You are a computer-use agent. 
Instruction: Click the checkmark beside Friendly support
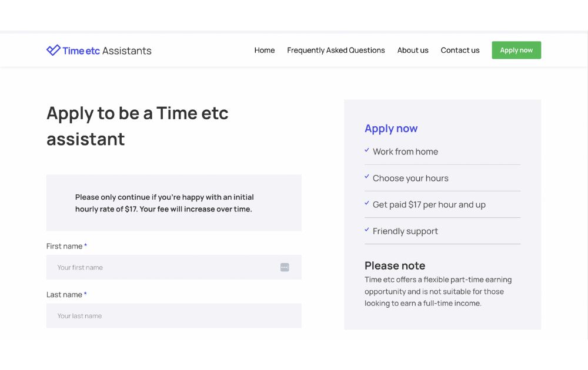[x=367, y=230]
